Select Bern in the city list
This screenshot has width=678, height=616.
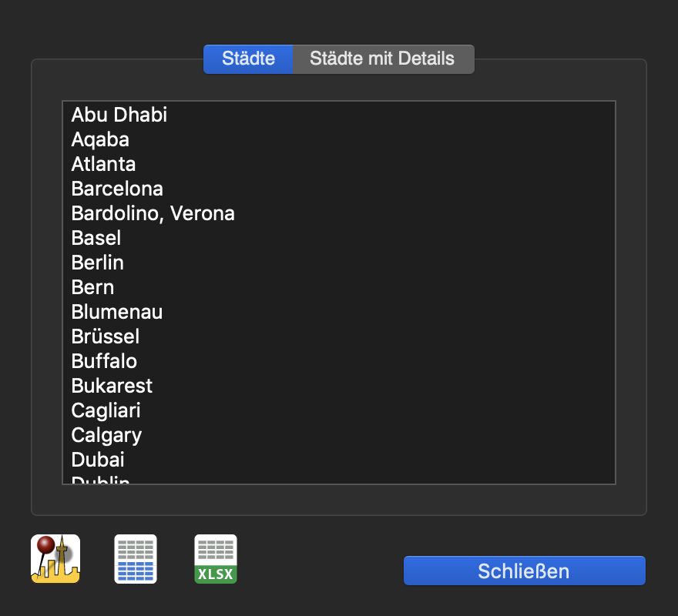339,287
